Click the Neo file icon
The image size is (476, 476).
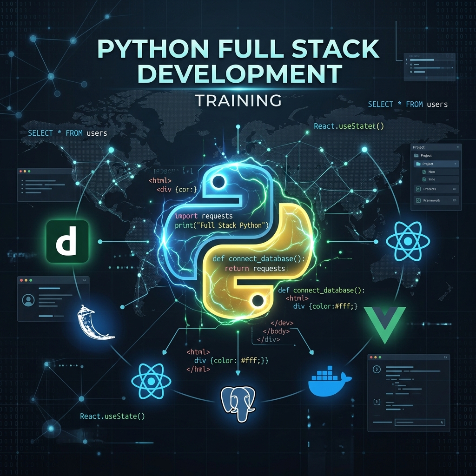pyautogui.click(x=424, y=172)
